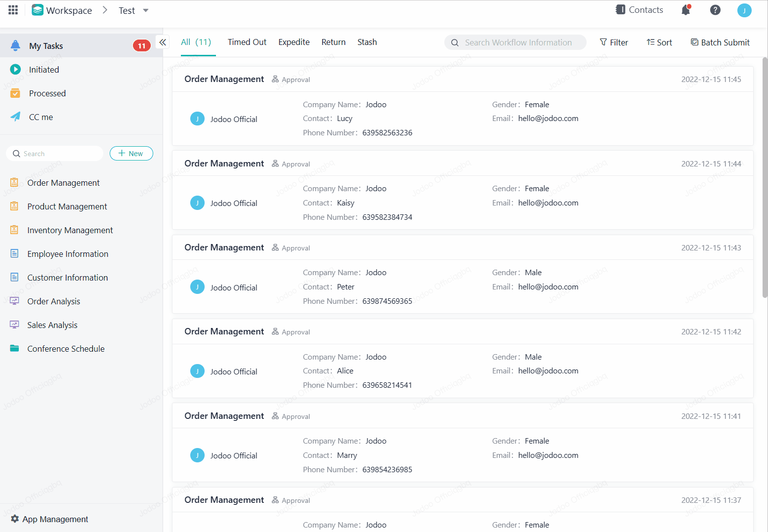Expand the Test app dropdown arrow
768x532 pixels.
pos(146,10)
